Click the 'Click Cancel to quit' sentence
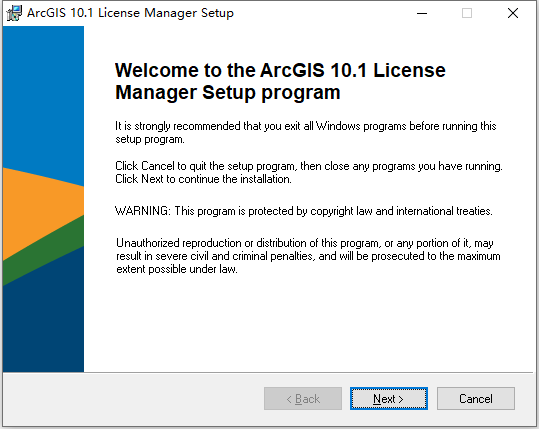 (x=309, y=166)
